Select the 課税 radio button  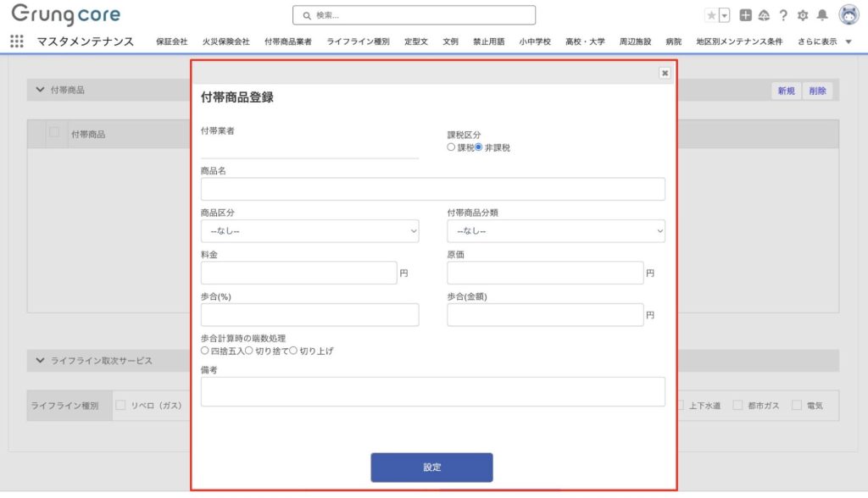point(452,147)
